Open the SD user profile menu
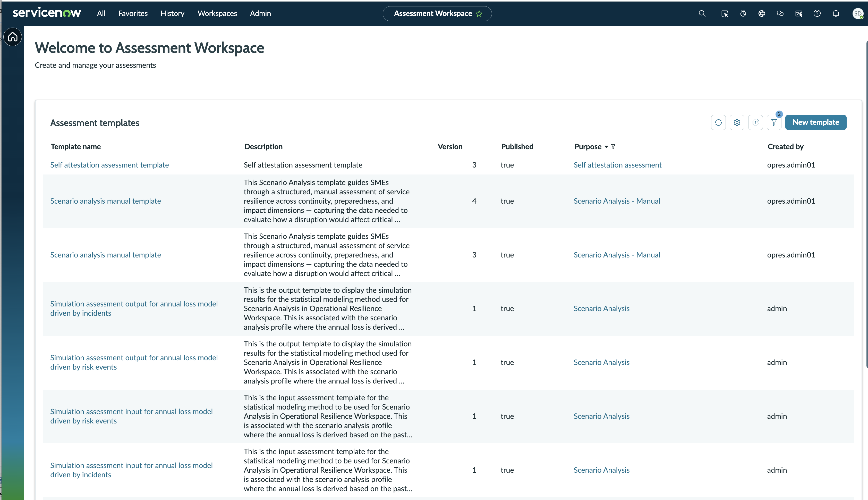Screen dimensions: 868x500 point(858,13)
